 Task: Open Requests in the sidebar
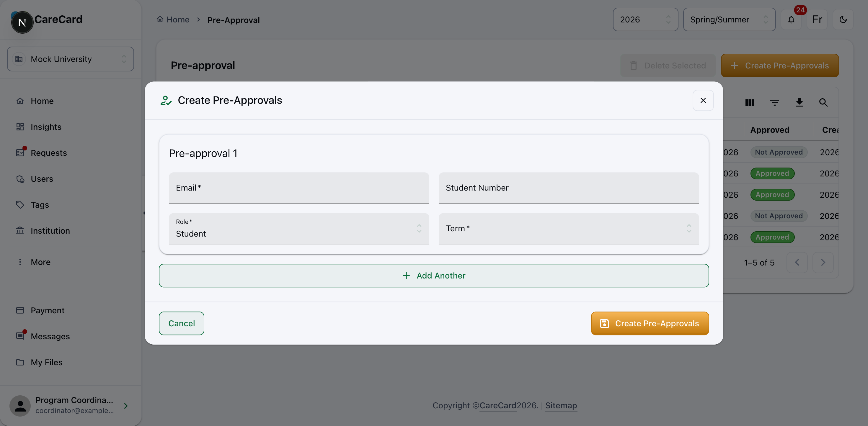(x=71, y=153)
